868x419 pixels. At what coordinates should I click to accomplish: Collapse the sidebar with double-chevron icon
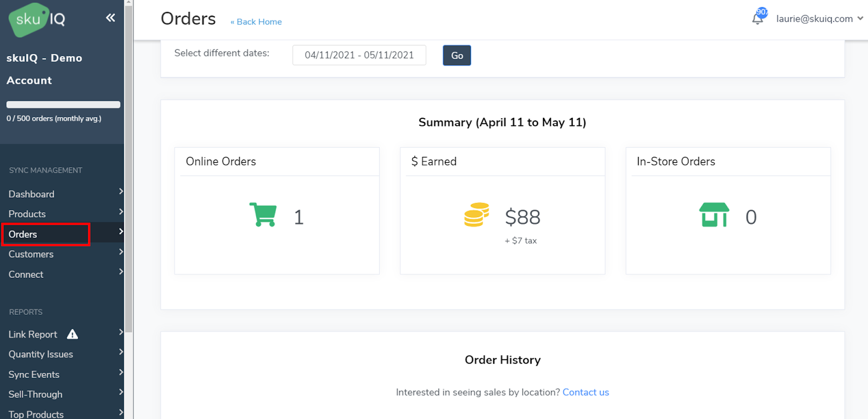point(110,18)
